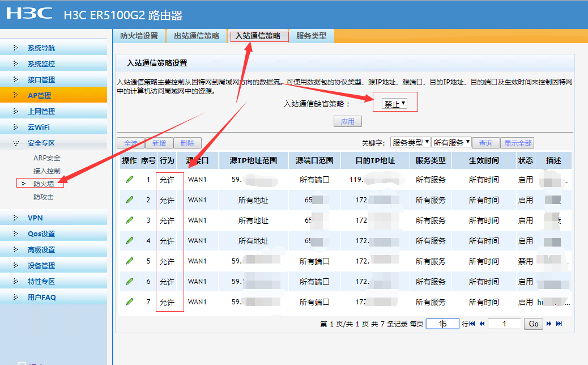Click the Go pagination button
The width and height of the screenshot is (588, 365).
[534, 324]
